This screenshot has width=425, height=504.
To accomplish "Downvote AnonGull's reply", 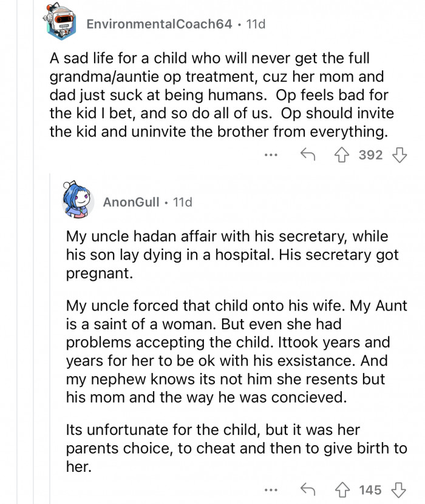I will (x=399, y=489).
